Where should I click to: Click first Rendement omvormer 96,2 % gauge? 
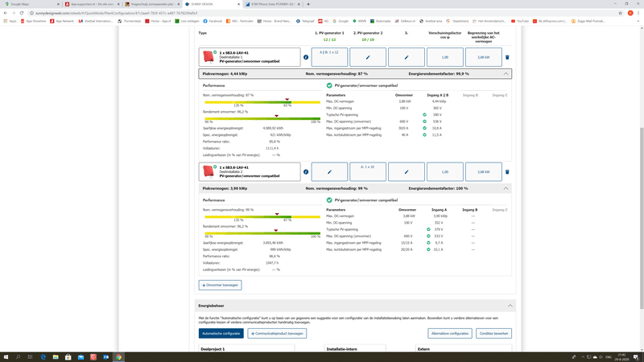pos(262,118)
